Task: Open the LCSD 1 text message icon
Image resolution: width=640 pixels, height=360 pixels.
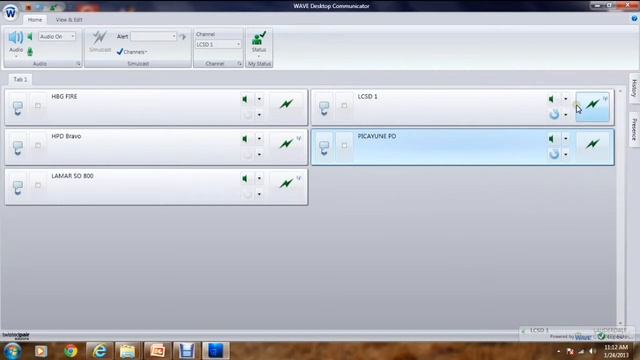Action: (x=324, y=108)
